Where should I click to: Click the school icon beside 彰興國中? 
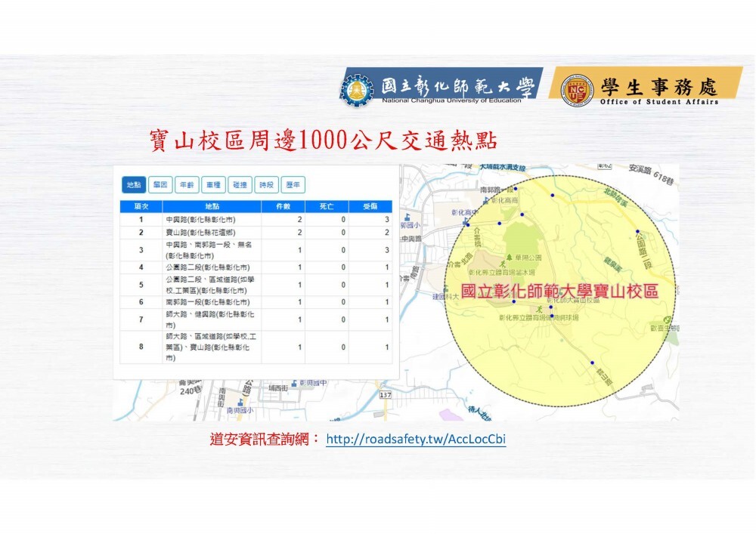coord(293,383)
